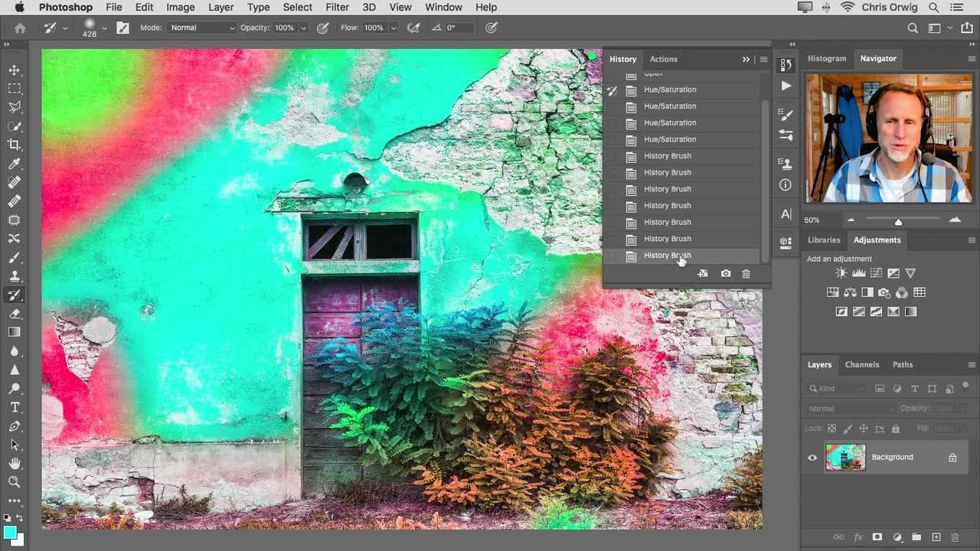Open the Layer menu

click(220, 7)
